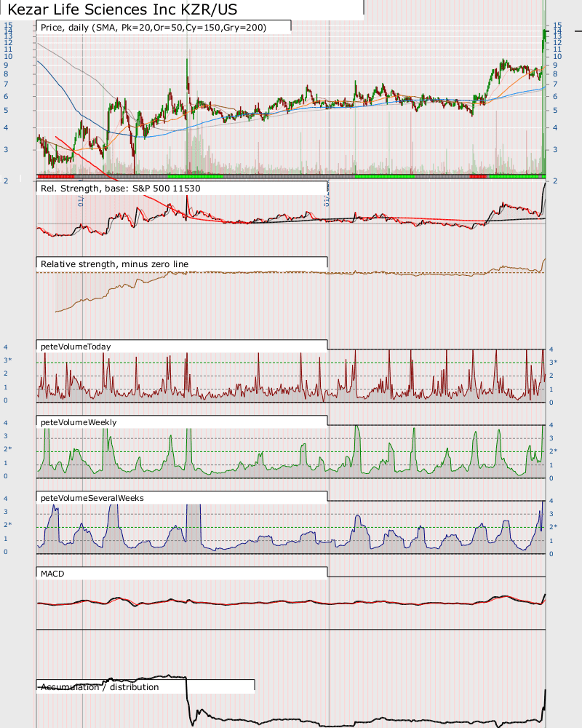The height and width of the screenshot is (728, 582).
Task: Click the Kezar Life Sciences Inc KZR/US title
Action: click(x=122, y=9)
